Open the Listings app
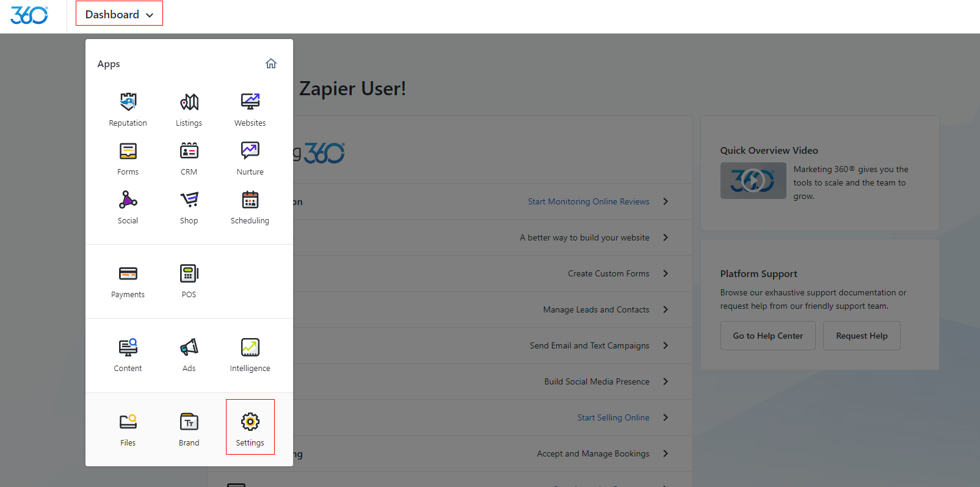980x487 pixels. coord(189,110)
